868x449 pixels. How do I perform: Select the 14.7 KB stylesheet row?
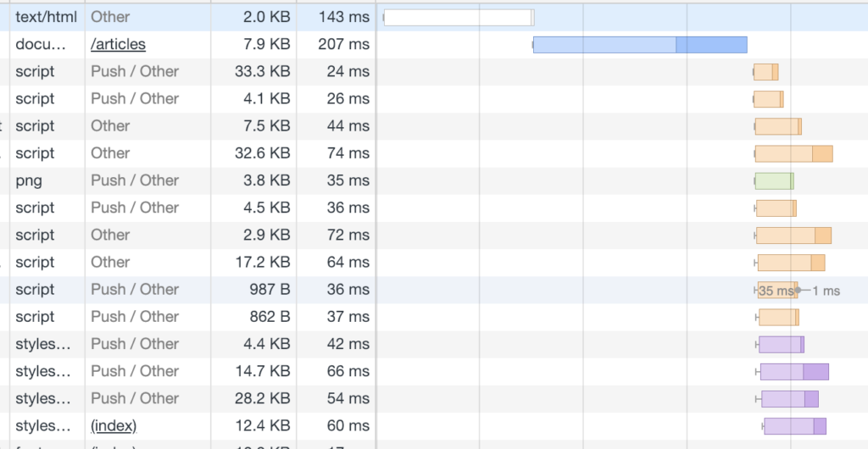[x=434, y=371]
